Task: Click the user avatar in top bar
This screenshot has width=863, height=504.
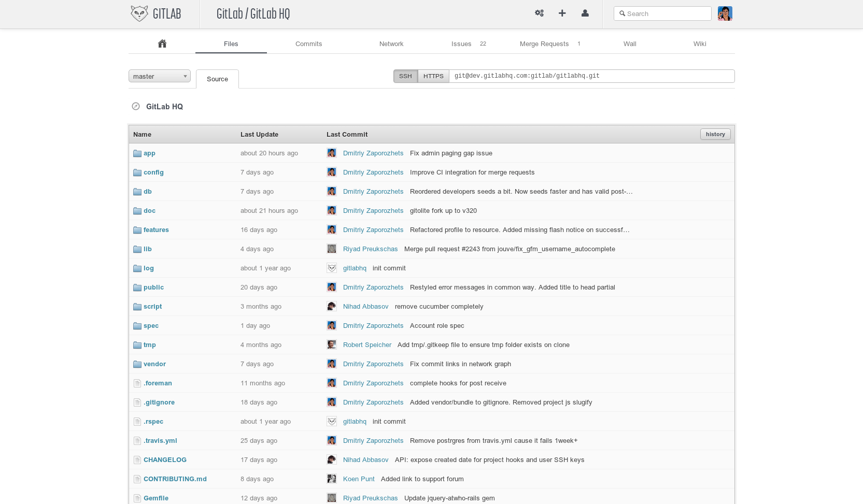Action: 725,13
